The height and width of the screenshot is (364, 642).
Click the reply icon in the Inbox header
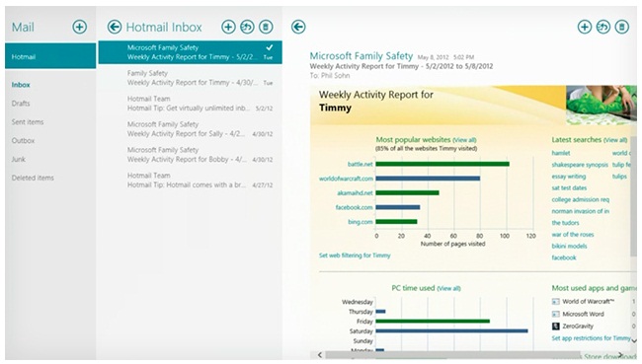click(247, 27)
